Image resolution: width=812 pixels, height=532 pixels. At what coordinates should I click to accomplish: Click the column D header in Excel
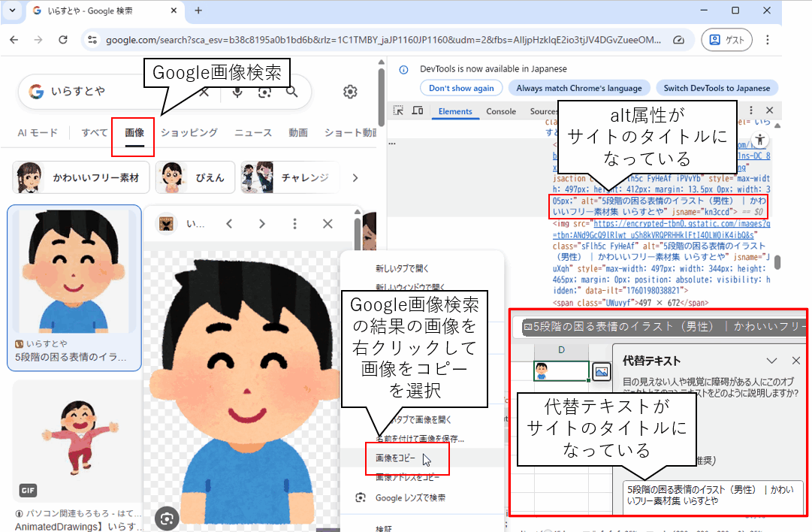(561, 350)
